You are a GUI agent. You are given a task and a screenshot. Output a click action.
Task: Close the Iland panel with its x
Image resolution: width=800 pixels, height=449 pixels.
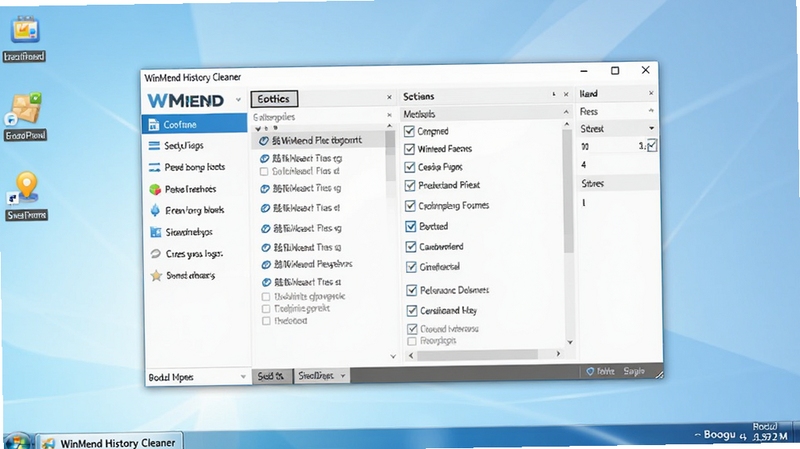coord(651,93)
